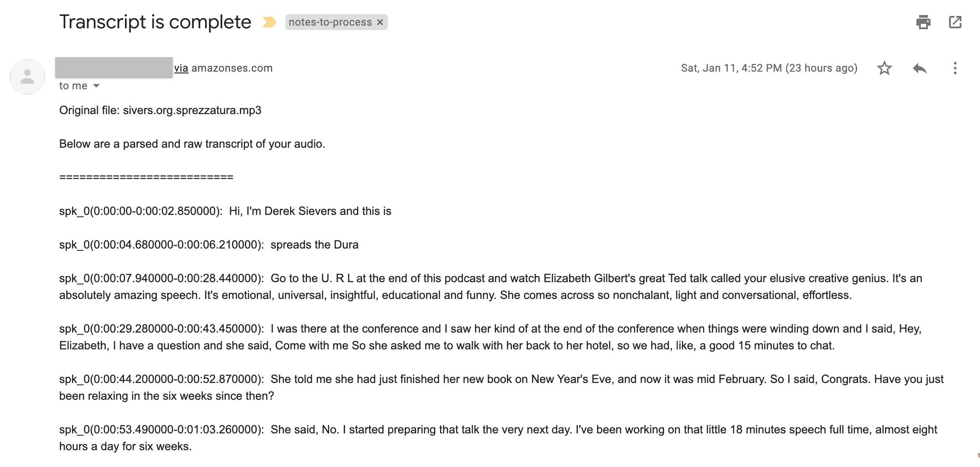Click the 'to me' recipient label text
This screenshot has width=980, height=467.
72,86
